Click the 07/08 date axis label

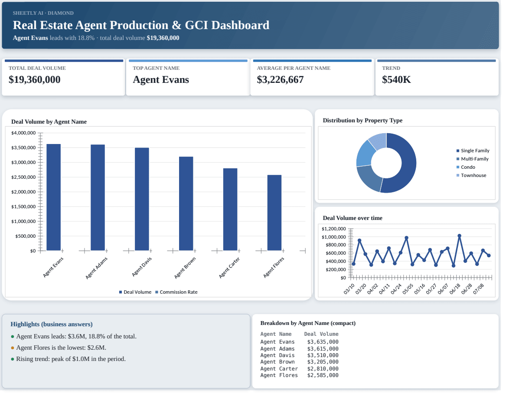click(478, 289)
